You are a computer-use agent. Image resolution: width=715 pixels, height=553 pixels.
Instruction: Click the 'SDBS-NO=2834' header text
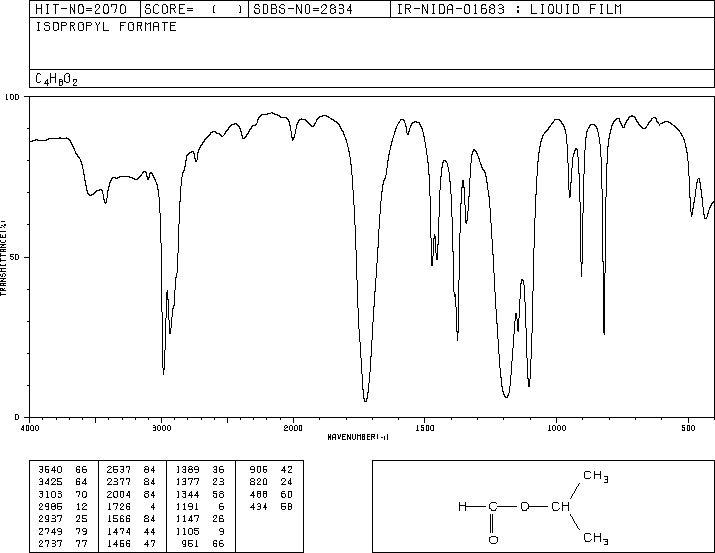point(303,9)
